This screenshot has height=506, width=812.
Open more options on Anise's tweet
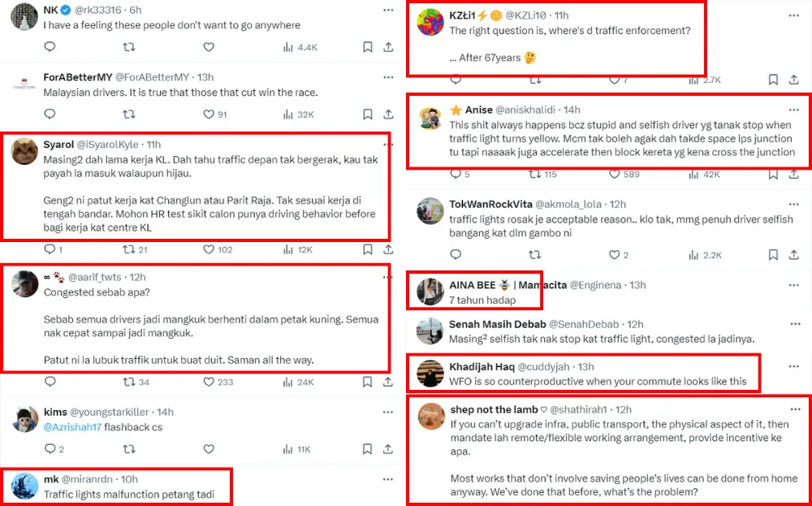pyautogui.click(x=793, y=109)
